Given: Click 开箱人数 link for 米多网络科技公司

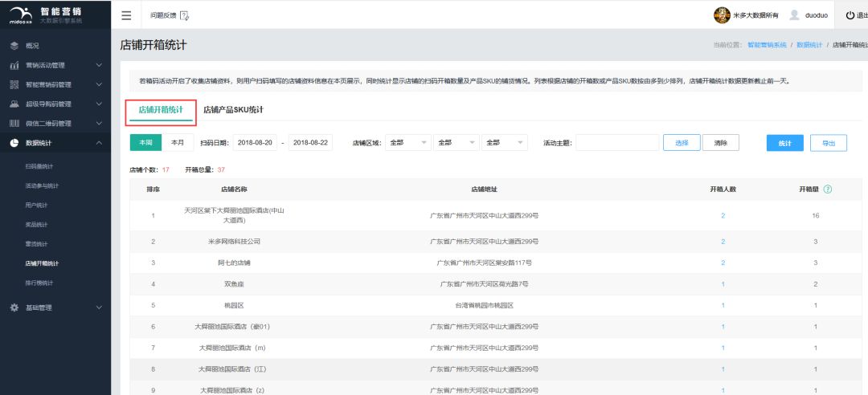Looking at the screenshot, I should pyautogui.click(x=723, y=242).
